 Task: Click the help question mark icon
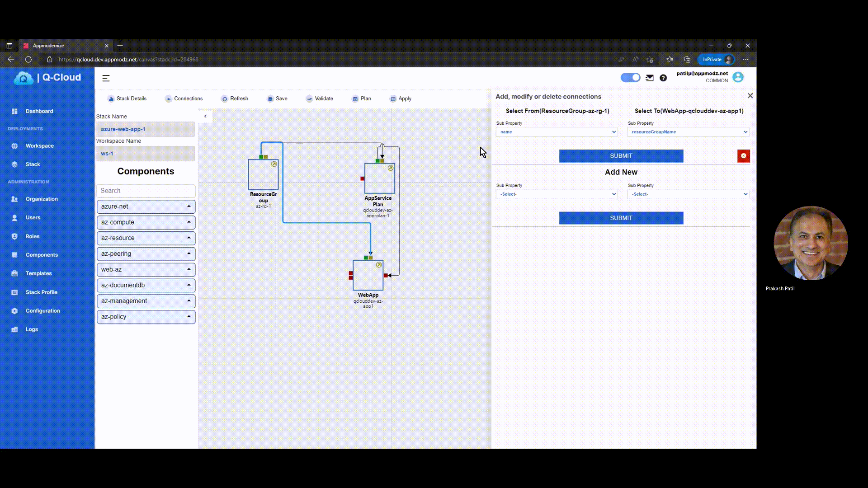[663, 78]
